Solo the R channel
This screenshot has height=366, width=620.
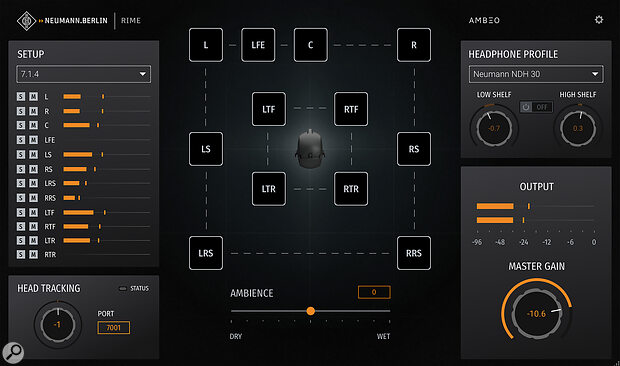(21, 111)
